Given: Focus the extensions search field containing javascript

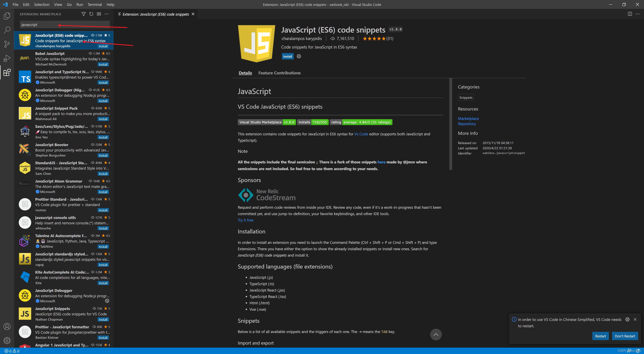Looking at the screenshot, I should click(x=65, y=25).
